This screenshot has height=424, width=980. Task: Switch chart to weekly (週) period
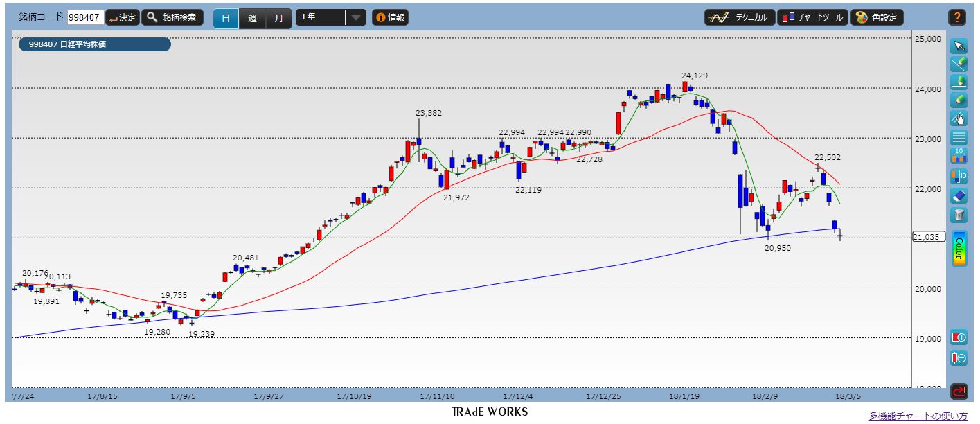point(252,18)
